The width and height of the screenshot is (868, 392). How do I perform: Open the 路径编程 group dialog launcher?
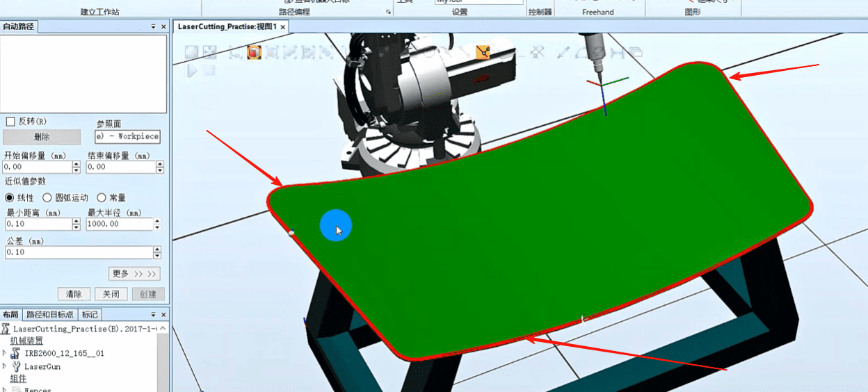coord(389,13)
